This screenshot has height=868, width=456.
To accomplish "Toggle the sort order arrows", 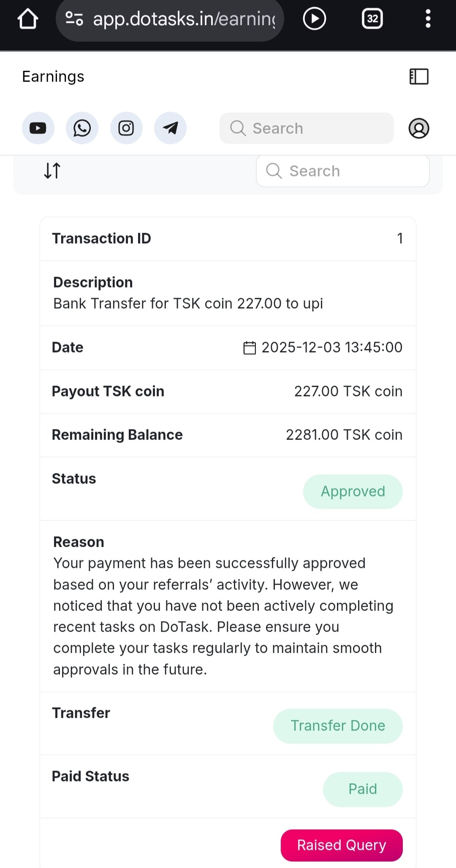I will pos(52,171).
